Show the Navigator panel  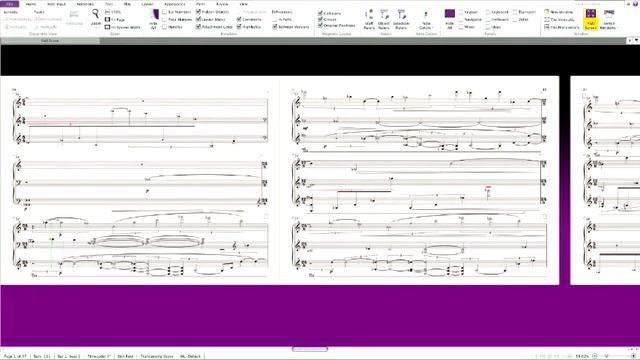(x=470, y=20)
